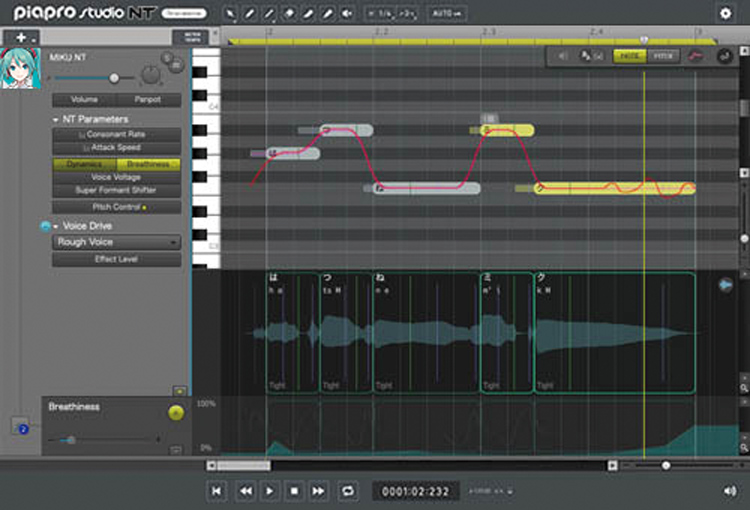Click the small icon below Breathiness slider
The height and width of the screenshot is (510, 750).
point(176,450)
